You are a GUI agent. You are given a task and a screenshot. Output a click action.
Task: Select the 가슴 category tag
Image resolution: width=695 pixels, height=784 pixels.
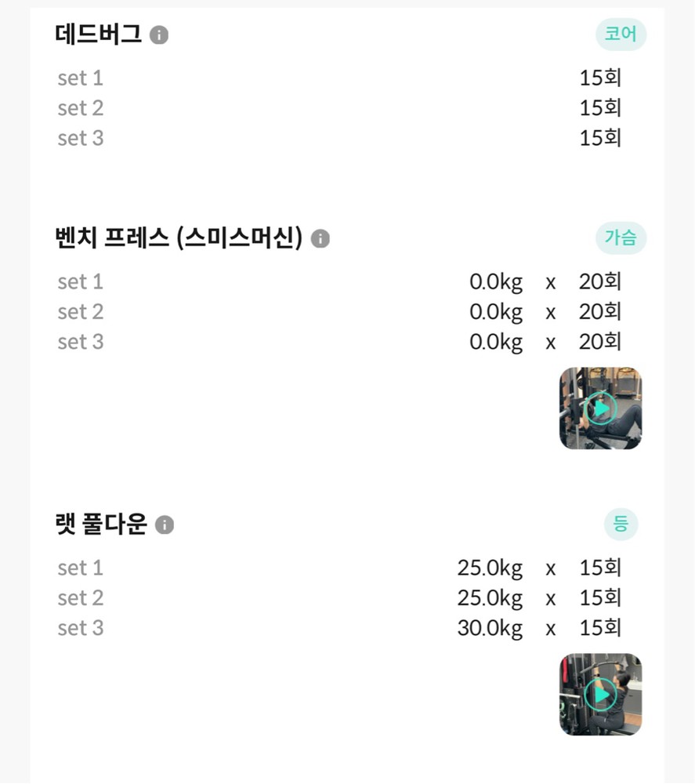coord(621,238)
